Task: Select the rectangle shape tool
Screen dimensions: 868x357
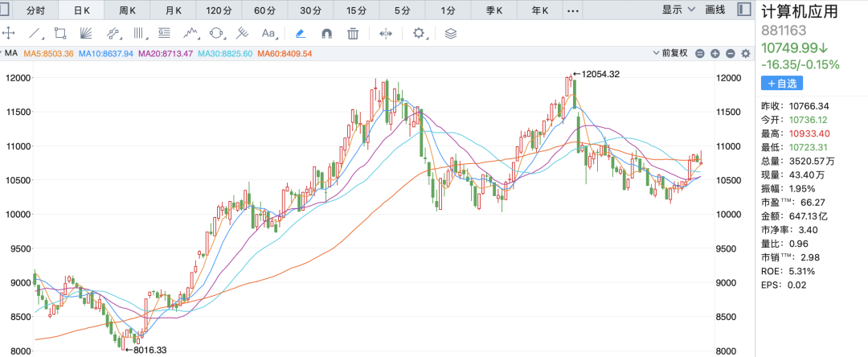Action: tap(60, 33)
